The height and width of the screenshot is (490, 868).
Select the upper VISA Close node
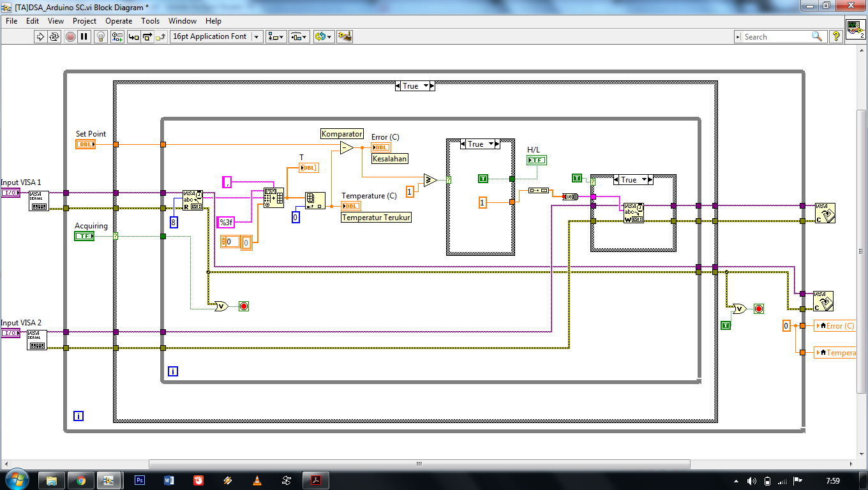tap(825, 213)
